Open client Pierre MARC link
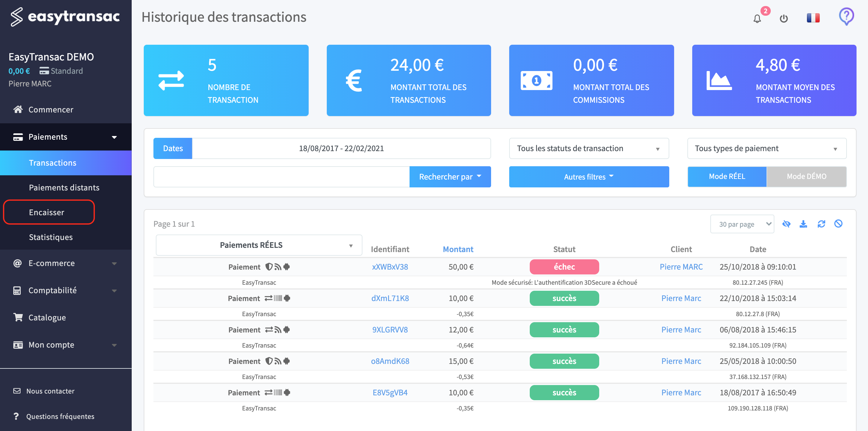 pyautogui.click(x=681, y=267)
